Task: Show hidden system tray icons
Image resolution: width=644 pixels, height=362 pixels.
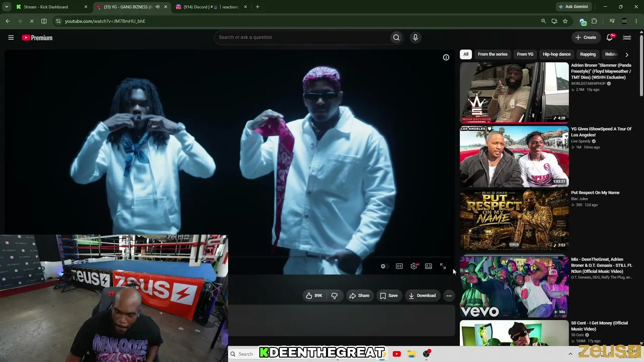Action: coord(570,354)
